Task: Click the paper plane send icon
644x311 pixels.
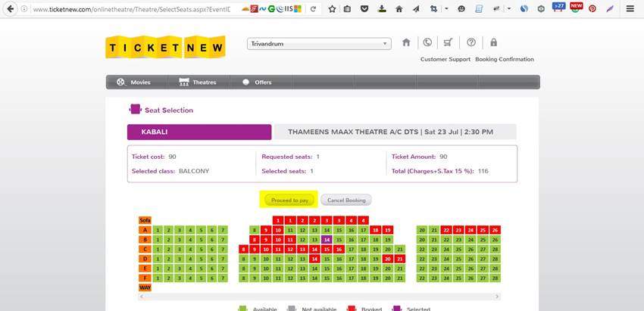Action: click(416, 8)
